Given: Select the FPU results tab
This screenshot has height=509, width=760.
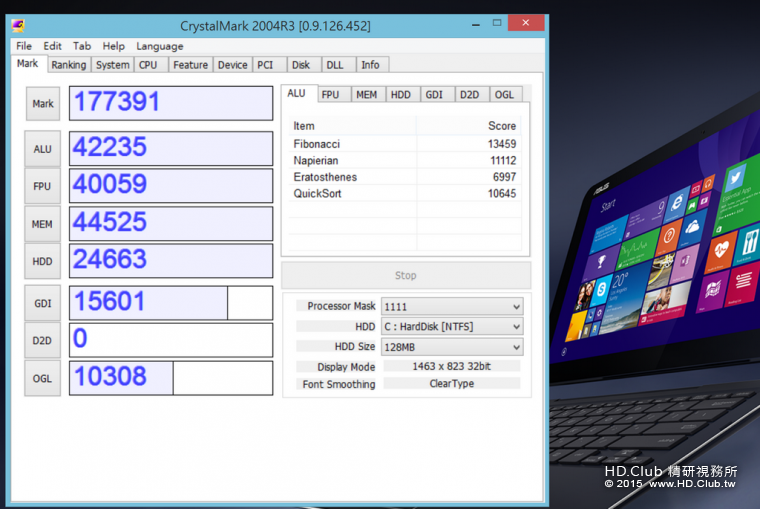Looking at the screenshot, I should 330,95.
